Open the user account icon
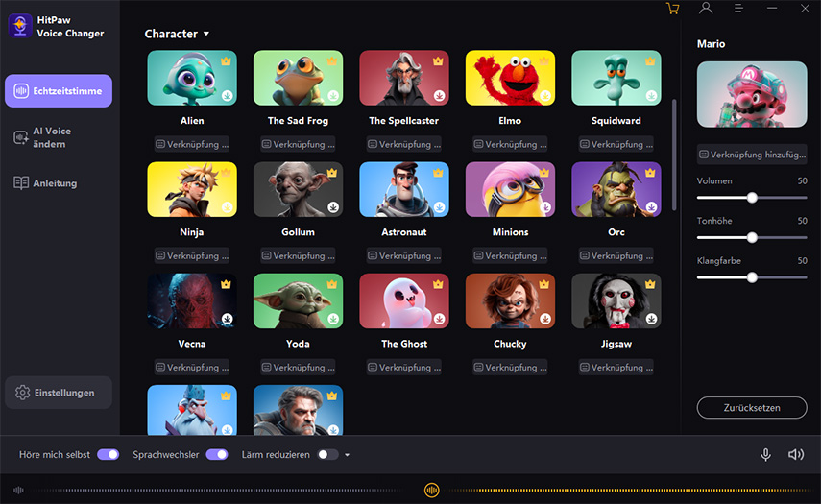This screenshot has height=504, width=821. point(706,9)
